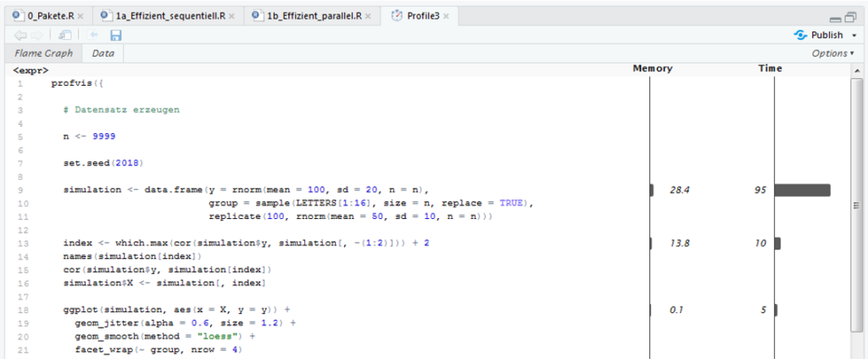The width and height of the screenshot is (868, 359).
Task: Click the blue left-arrow toolbar icon
Action: pyautogui.click(x=92, y=36)
